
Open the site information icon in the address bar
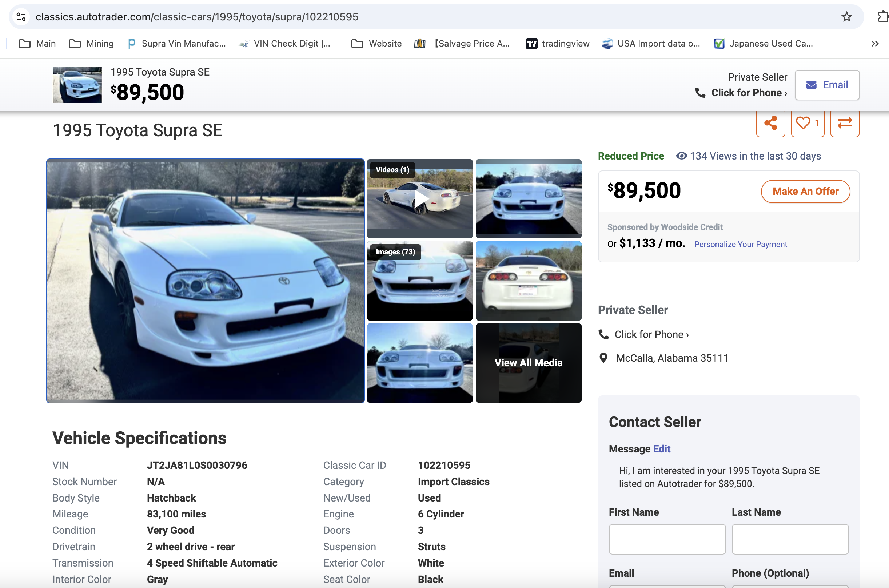point(21,16)
